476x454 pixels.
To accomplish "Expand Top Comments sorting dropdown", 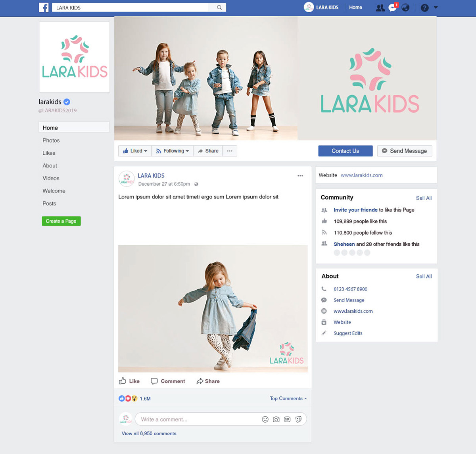I will (288, 398).
